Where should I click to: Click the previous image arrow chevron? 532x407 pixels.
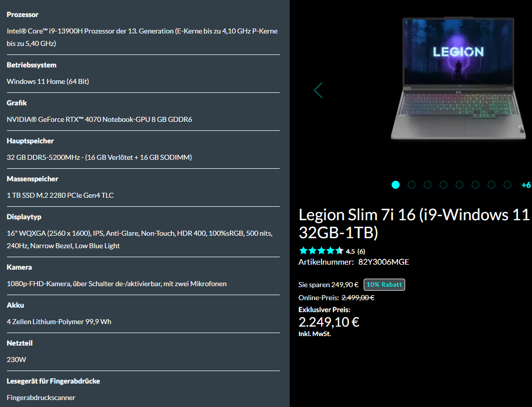click(x=318, y=90)
